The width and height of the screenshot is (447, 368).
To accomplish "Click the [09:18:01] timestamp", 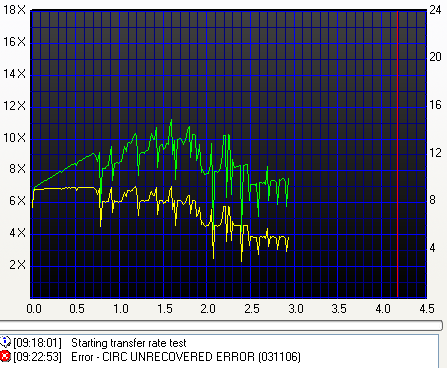I will pyautogui.click(x=37, y=343).
